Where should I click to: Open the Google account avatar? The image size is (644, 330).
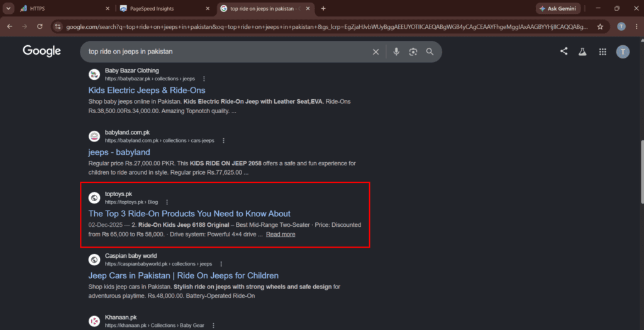pos(623,52)
